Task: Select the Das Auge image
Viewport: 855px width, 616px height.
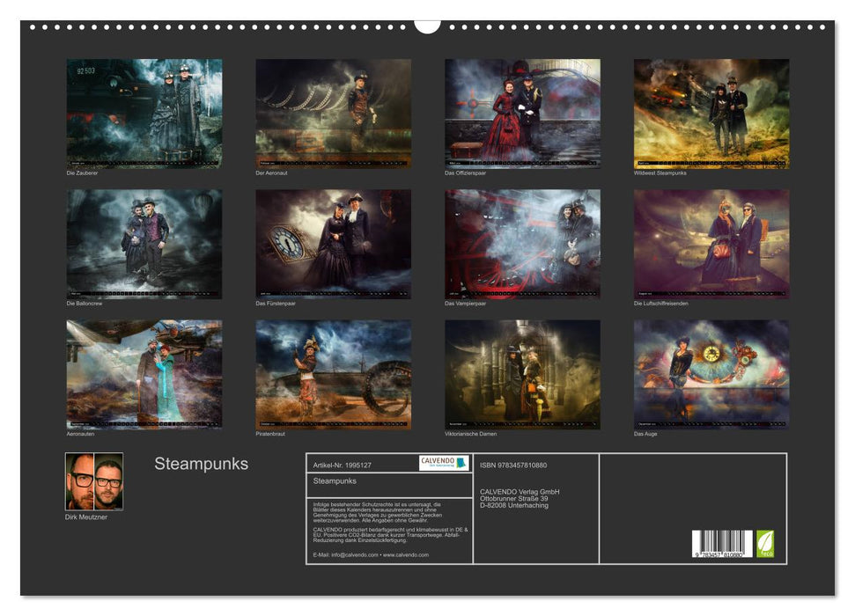Action: click(x=711, y=374)
